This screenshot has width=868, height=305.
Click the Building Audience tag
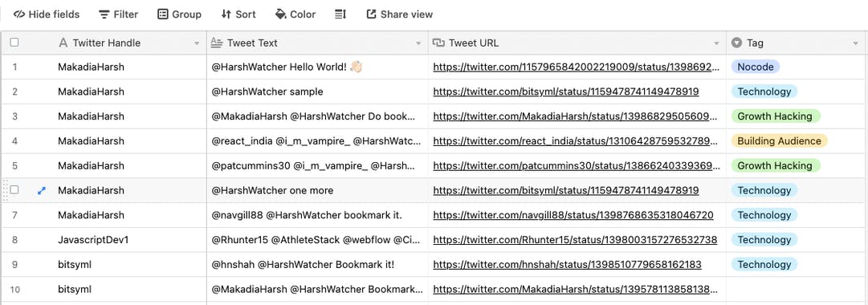pyautogui.click(x=779, y=140)
